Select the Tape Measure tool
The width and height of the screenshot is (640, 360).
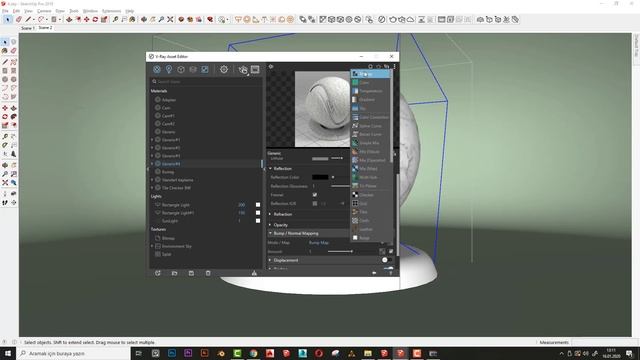click(116, 20)
